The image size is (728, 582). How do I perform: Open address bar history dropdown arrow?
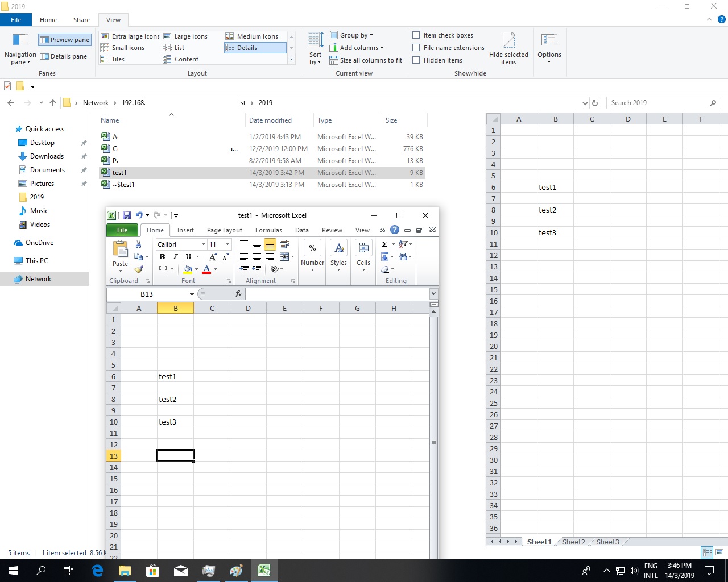(x=585, y=103)
